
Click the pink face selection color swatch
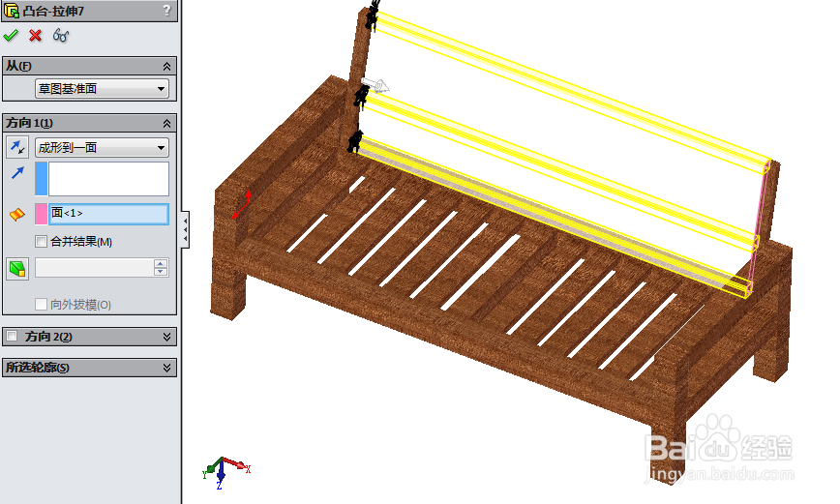click(42, 214)
